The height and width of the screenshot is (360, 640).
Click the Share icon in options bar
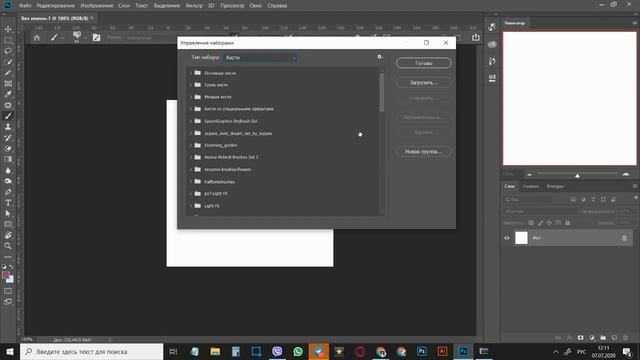coord(476,38)
